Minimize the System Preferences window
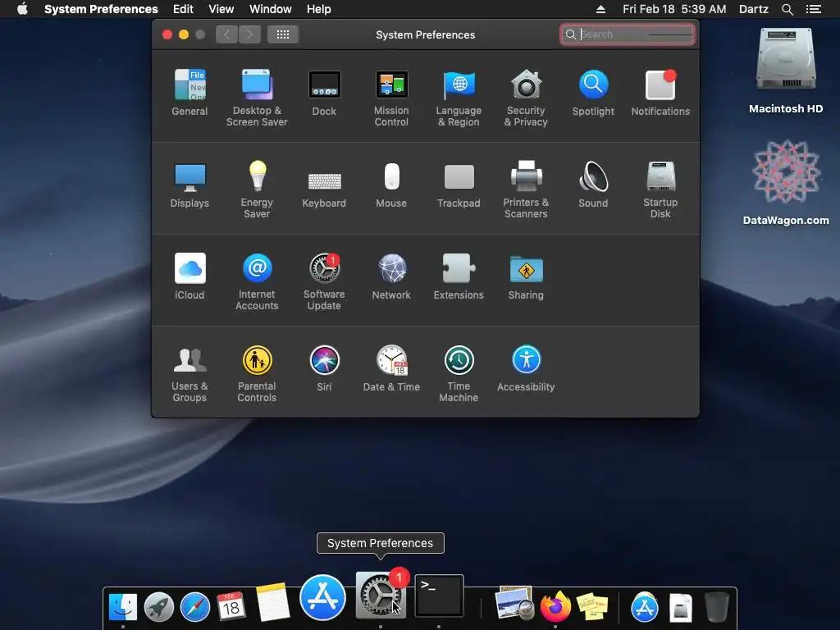The height and width of the screenshot is (630, 840). point(184,34)
